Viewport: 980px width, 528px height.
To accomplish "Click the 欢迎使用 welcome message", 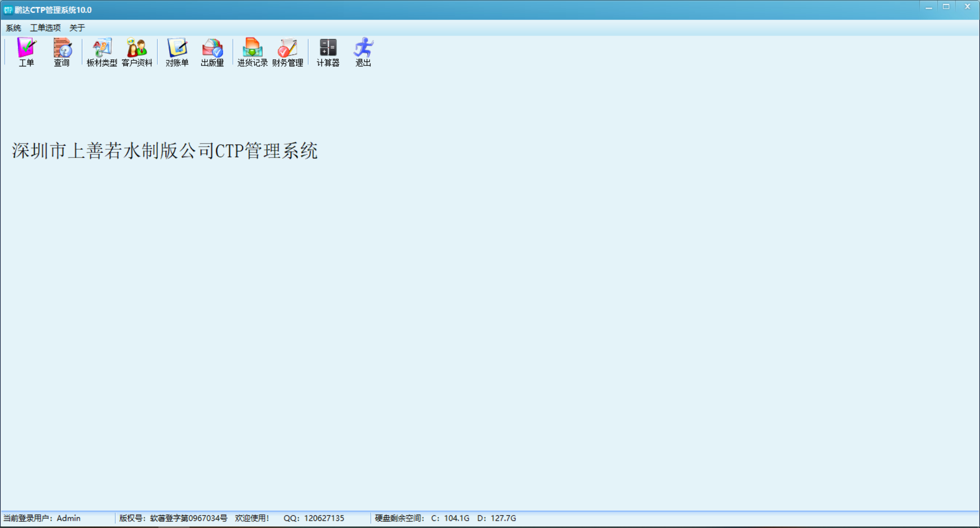I will coord(252,518).
